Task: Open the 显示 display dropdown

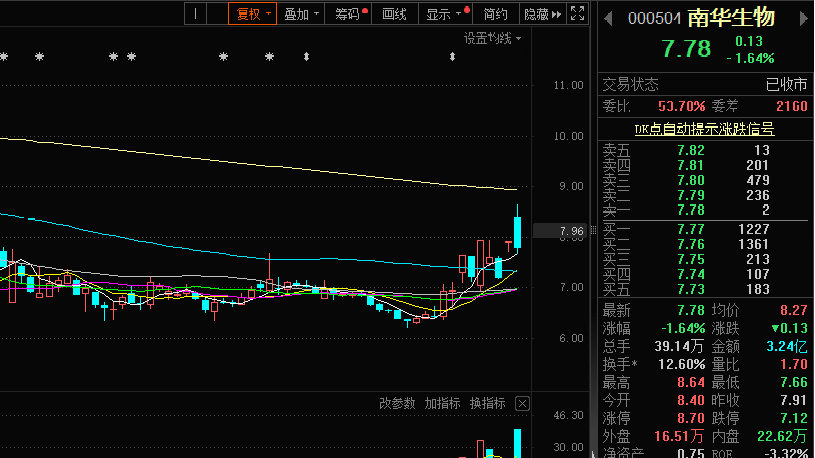Action: [444, 14]
